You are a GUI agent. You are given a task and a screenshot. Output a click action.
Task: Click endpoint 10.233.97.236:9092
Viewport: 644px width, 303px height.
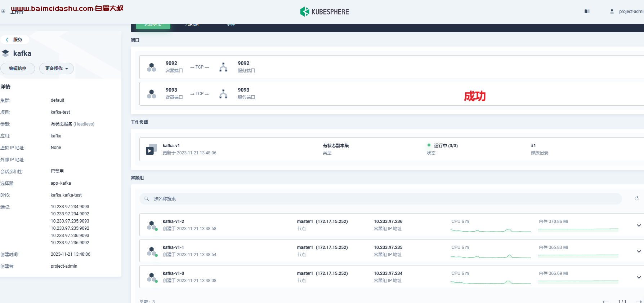(x=70, y=243)
